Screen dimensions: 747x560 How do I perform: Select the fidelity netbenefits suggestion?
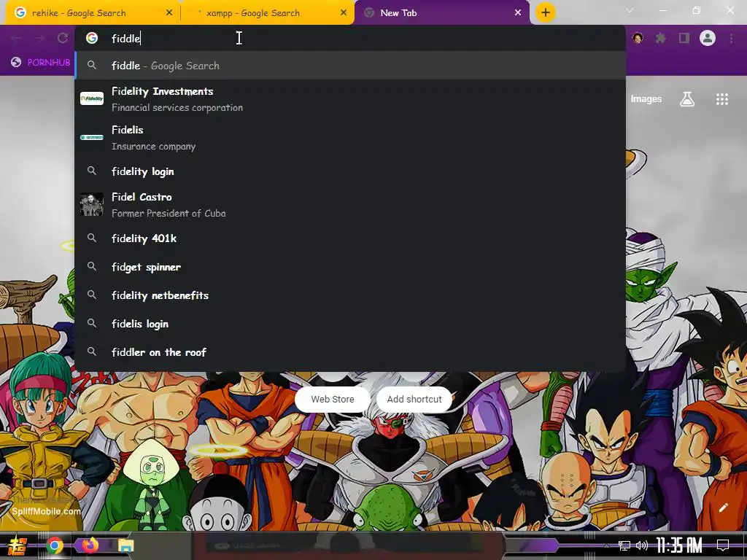pyautogui.click(x=350, y=296)
